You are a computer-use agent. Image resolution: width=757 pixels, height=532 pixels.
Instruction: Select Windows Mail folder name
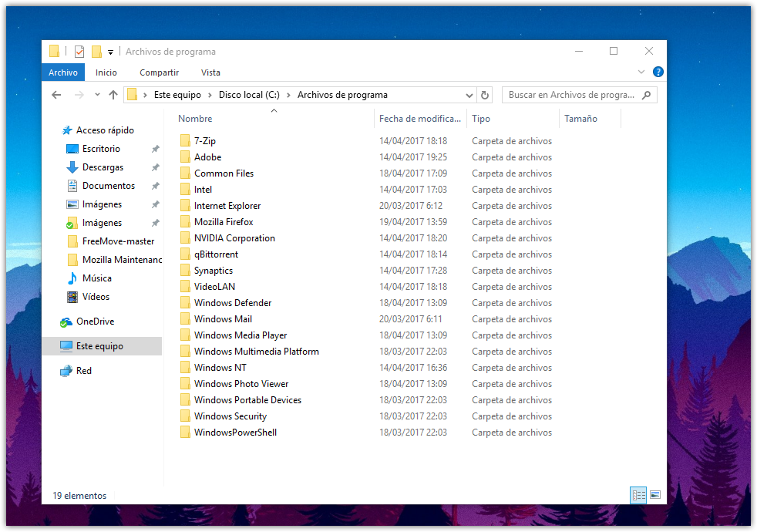223,319
